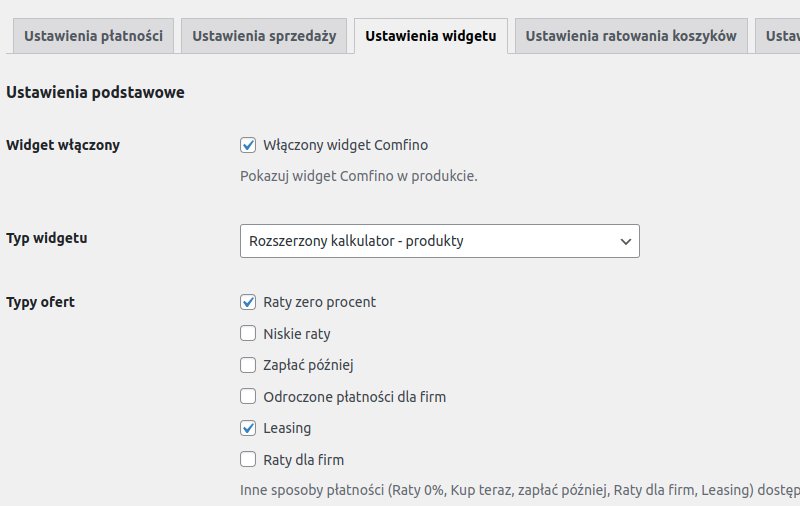The height and width of the screenshot is (506, 800).
Task: Open the Typ widgetu dropdown
Action: pyautogui.click(x=440, y=241)
